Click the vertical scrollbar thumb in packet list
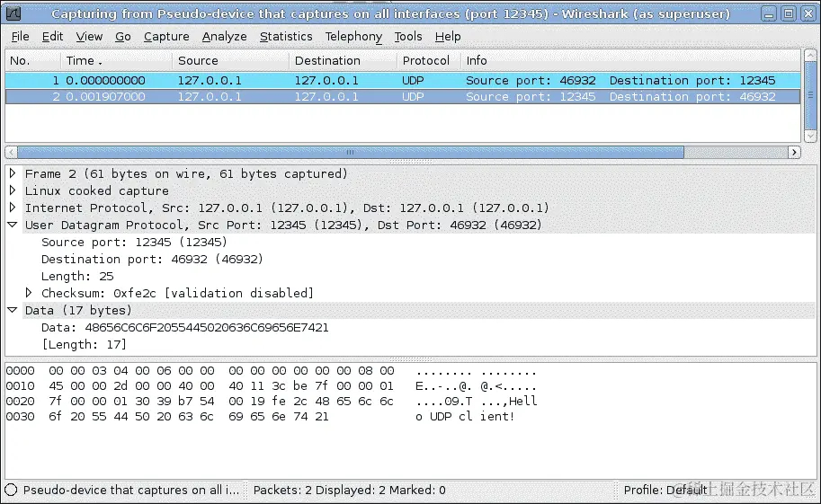Image resolution: width=821 pixels, height=504 pixels. coord(810,94)
